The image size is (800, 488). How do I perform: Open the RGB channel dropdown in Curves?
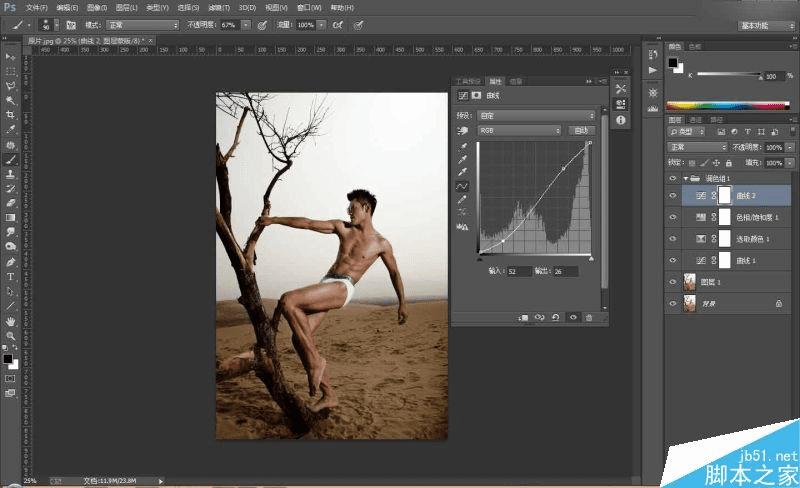tap(520, 130)
